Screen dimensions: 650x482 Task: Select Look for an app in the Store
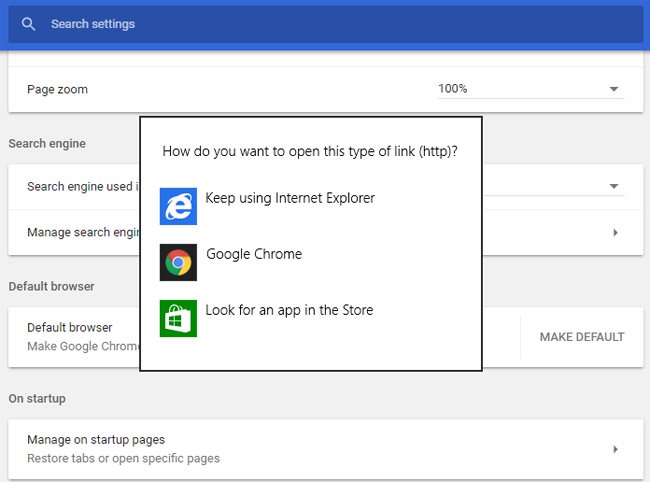pos(289,310)
